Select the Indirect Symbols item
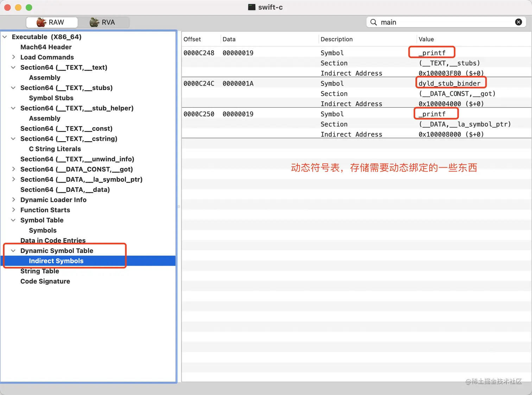 tap(56, 261)
